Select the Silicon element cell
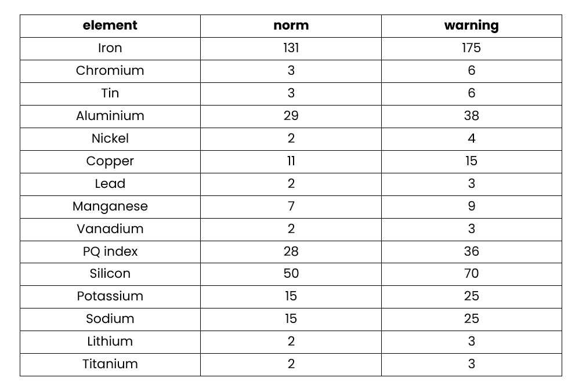The width and height of the screenshot is (586, 392). pos(110,274)
